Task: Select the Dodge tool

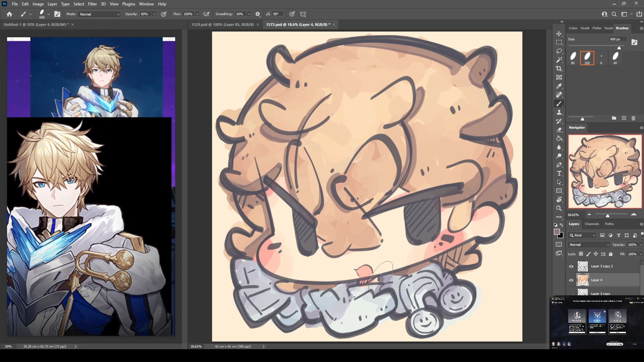Action: click(x=559, y=156)
